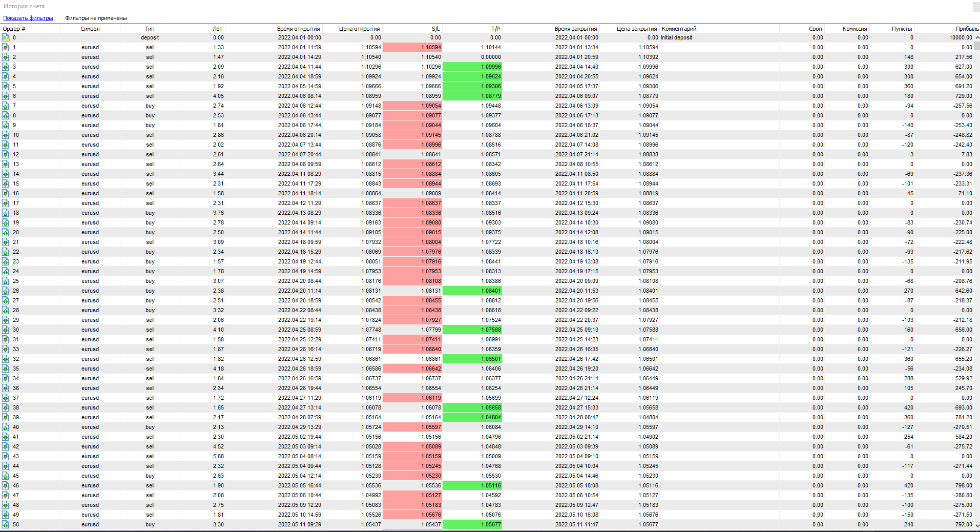Open the Показать фильтры link
This screenshot has height=532, width=980.
pyautogui.click(x=28, y=18)
